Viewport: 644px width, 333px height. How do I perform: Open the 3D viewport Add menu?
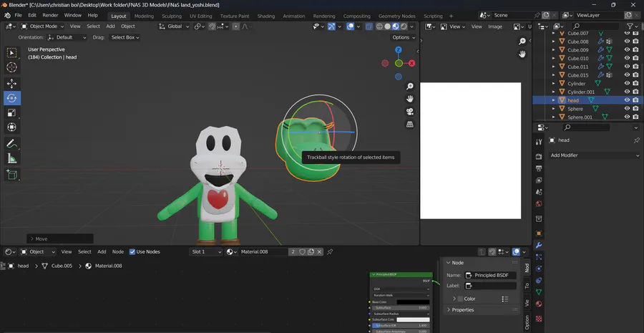pyautogui.click(x=110, y=26)
